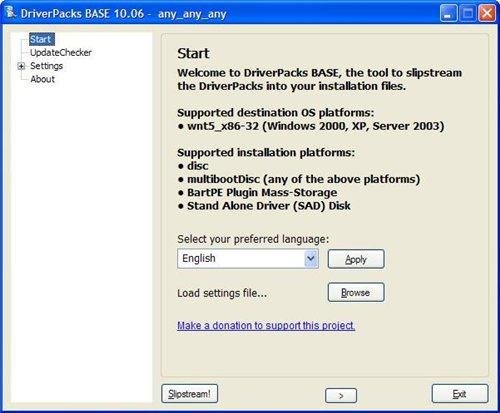Close the window with the red X

coord(487,13)
